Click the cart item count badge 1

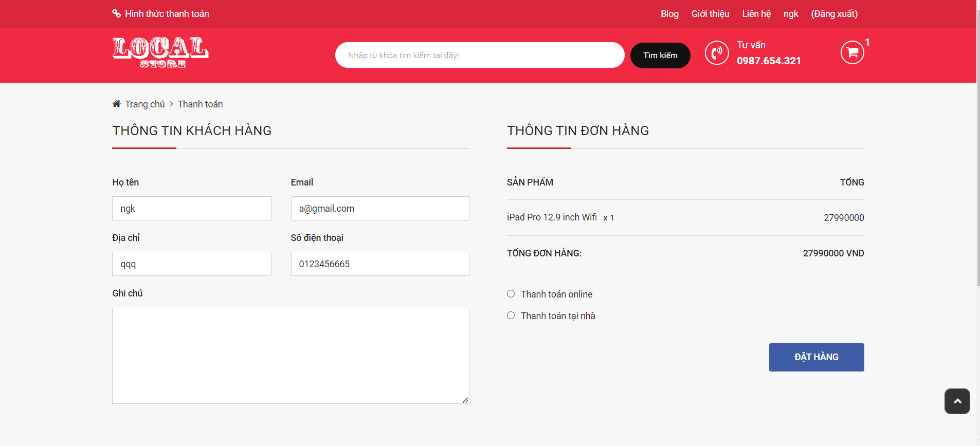point(867,42)
